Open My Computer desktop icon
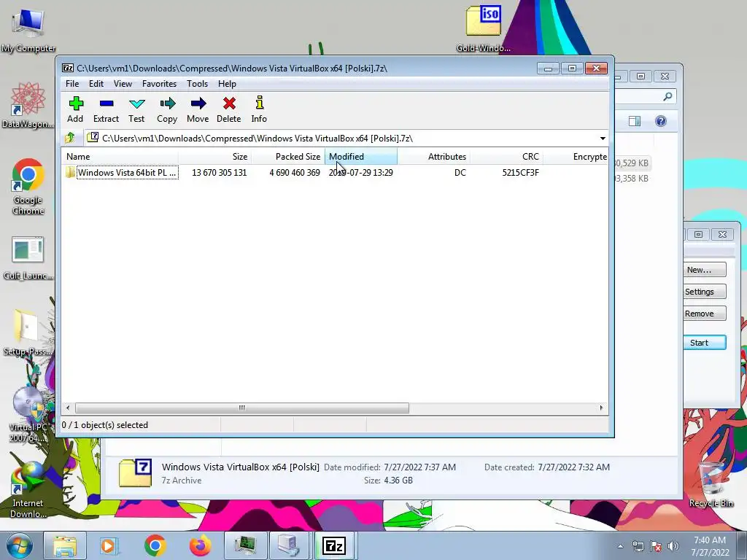This screenshot has width=747, height=560. (28, 31)
